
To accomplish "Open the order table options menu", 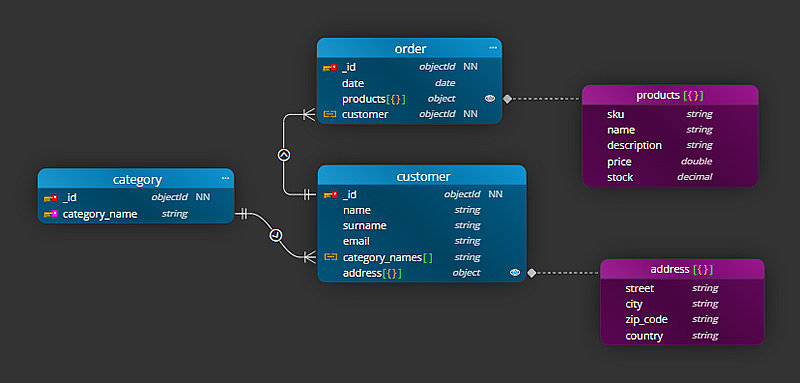I will coord(493,47).
